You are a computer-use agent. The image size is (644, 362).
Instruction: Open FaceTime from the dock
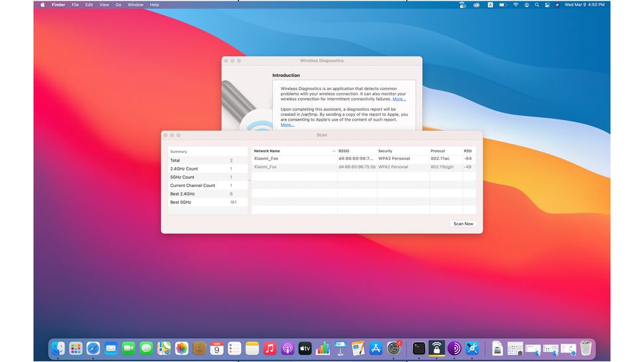pos(129,349)
